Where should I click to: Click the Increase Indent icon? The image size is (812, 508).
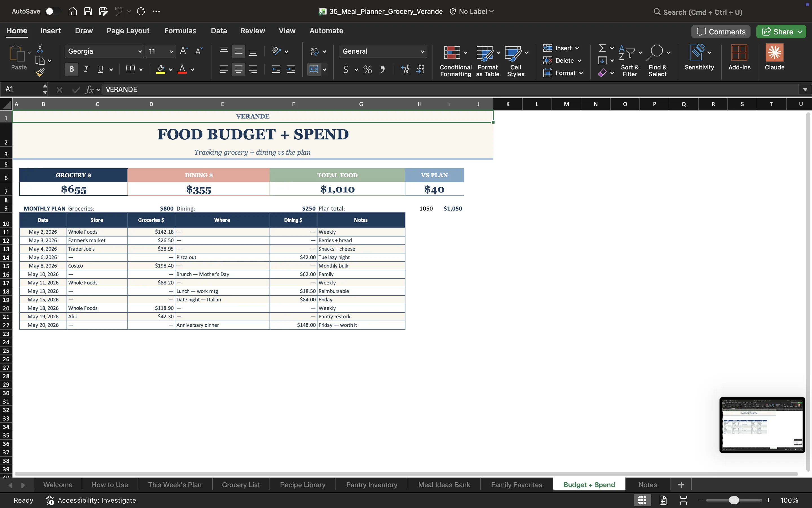pyautogui.click(x=291, y=69)
